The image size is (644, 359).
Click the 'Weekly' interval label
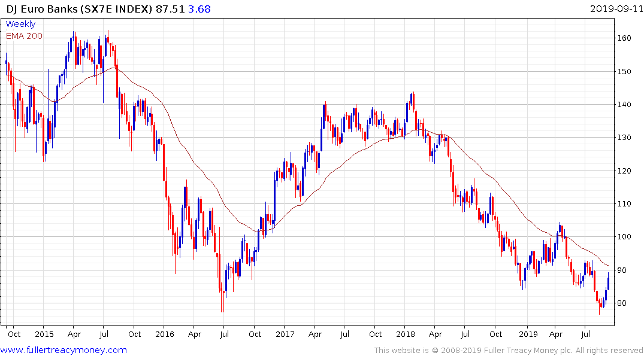click(20, 24)
